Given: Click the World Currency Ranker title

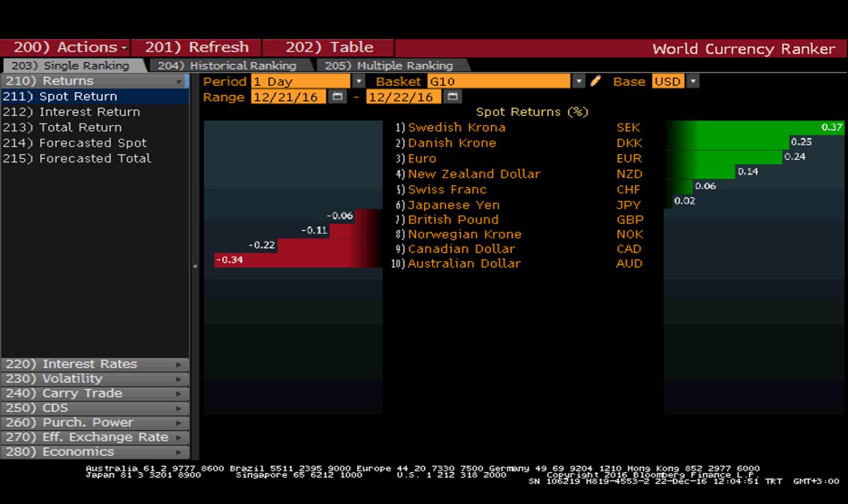Looking at the screenshot, I should [744, 49].
